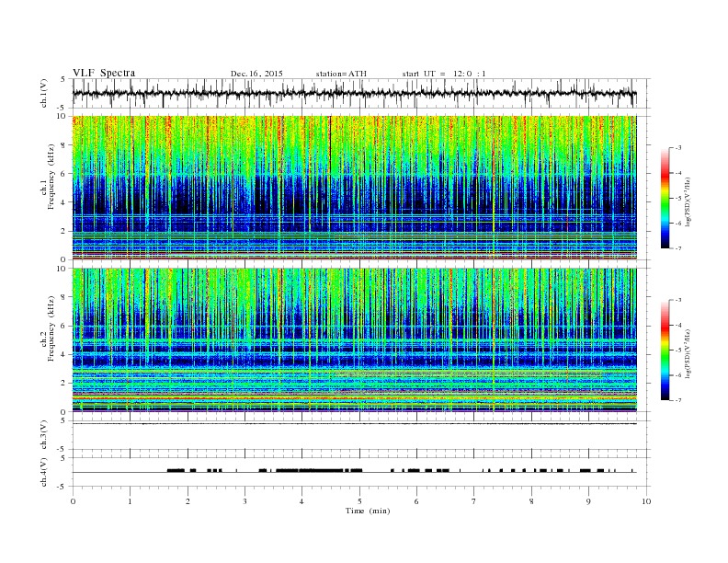Click the ch.1 "Frequency (kHz)" axis label
The height and width of the screenshot is (563, 728).
tap(51, 177)
